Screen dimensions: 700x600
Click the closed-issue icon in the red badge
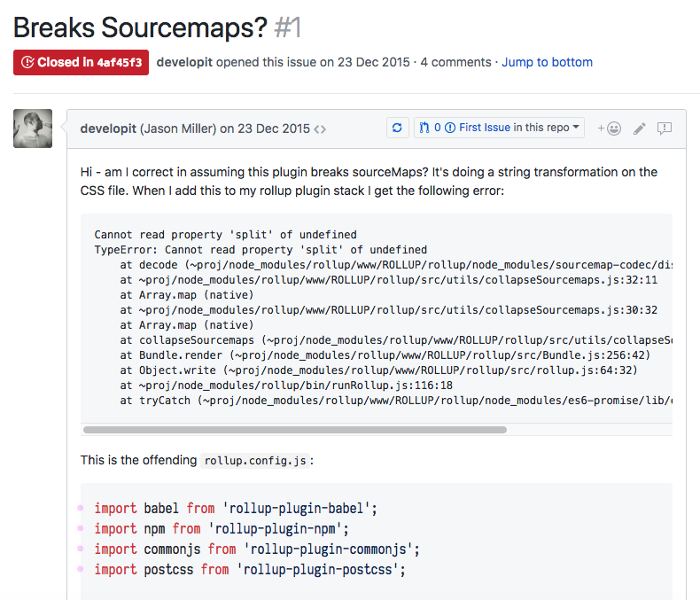click(x=27, y=63)
